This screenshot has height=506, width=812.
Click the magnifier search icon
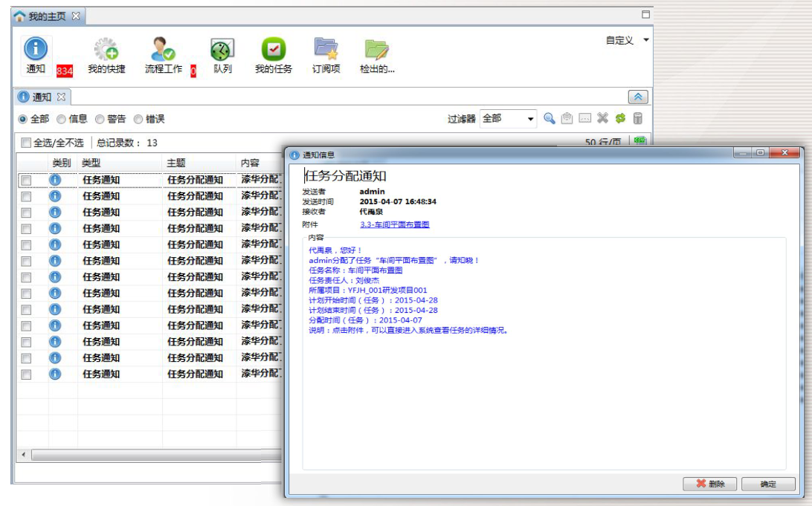(x=550, y=118)
